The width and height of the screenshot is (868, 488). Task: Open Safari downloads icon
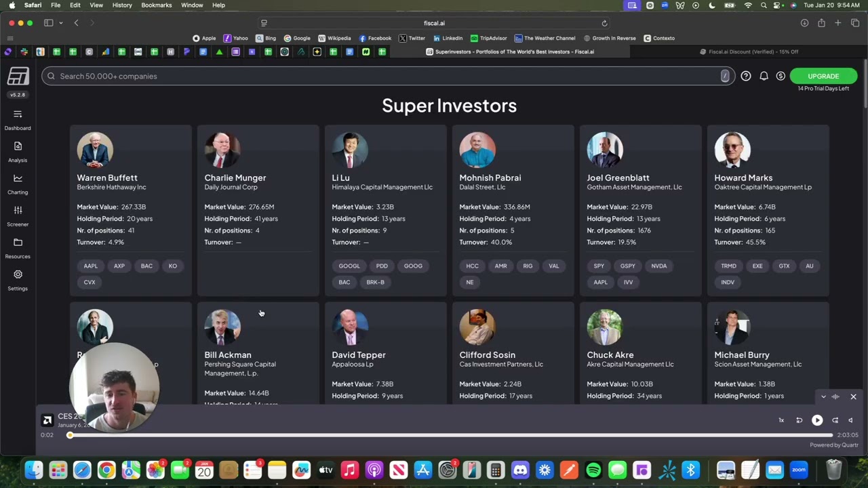[x=804, y=23]
